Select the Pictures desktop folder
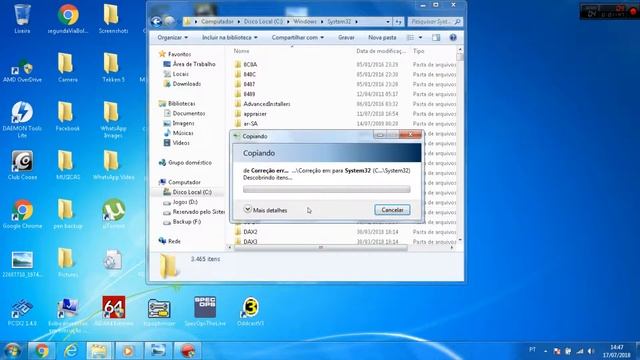Image resolution: width=640 pixels, height=360 pixels. point(68,262)
